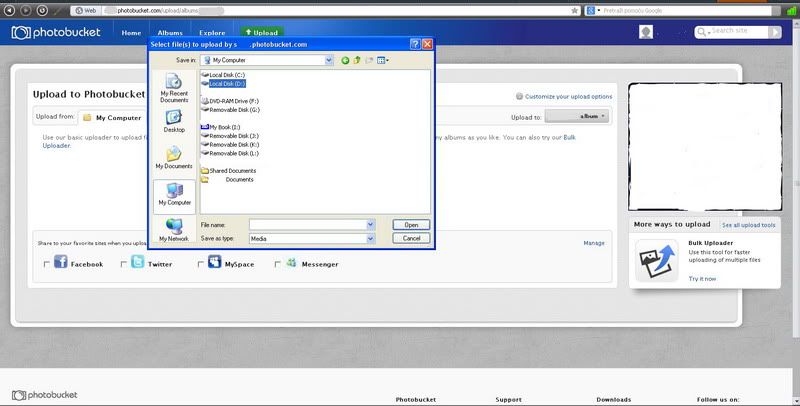800x406 pixels.
Task: Check the Twitter sharing checkbox
Action: (123, 264)
